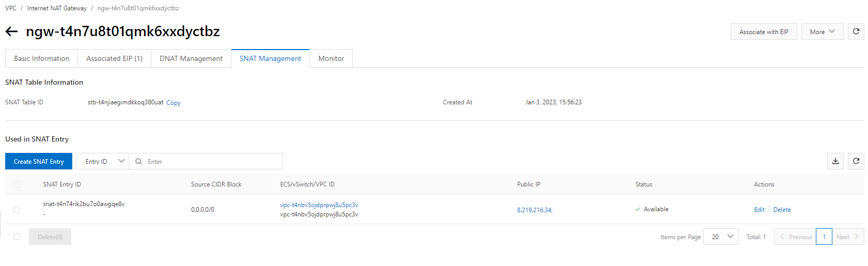Screen dimensions: 868x266
Task: Refresh the SNAT entry table
Action: point(856,161)
